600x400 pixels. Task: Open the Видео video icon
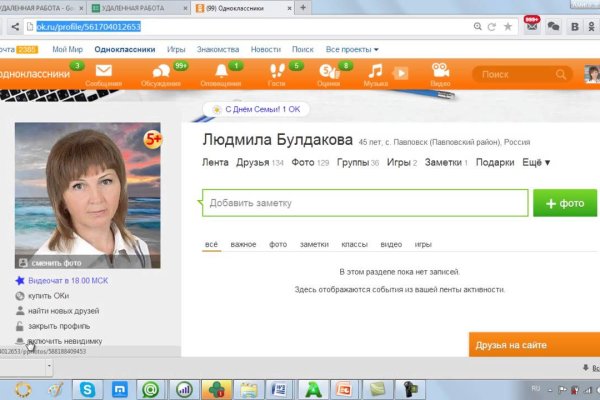[x=440, y=75]
